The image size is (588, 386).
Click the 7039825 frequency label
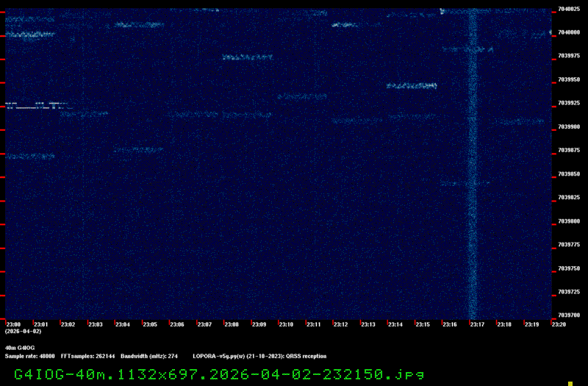click(x=569, y=197)
